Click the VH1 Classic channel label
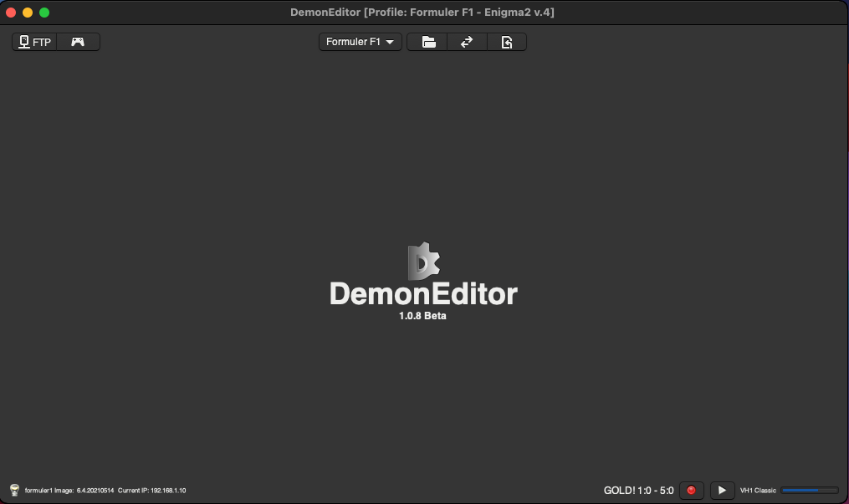The image size is (849, 504). (758, 491)
